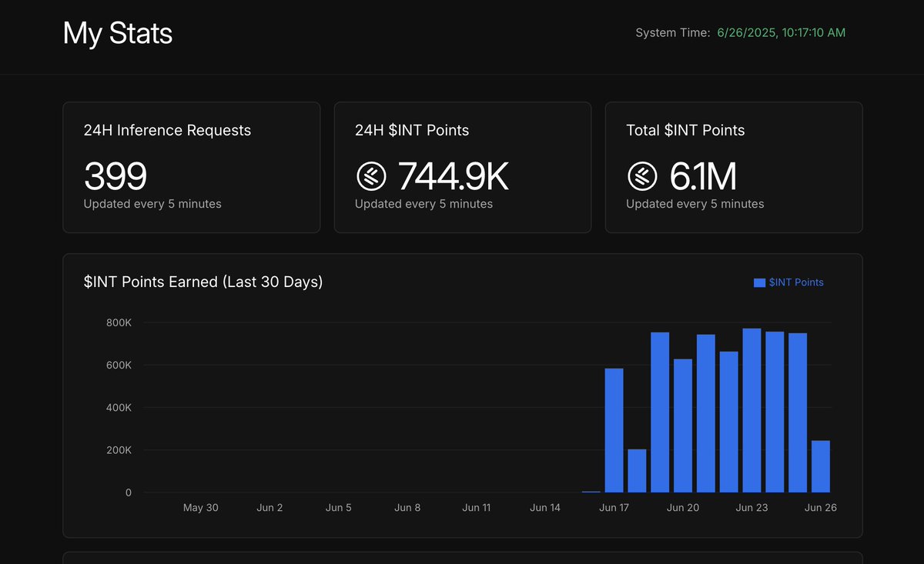This screenshot has width=924, height=564.
Task: Click the 24H Inference Requests title
Action: coord(167,130)
